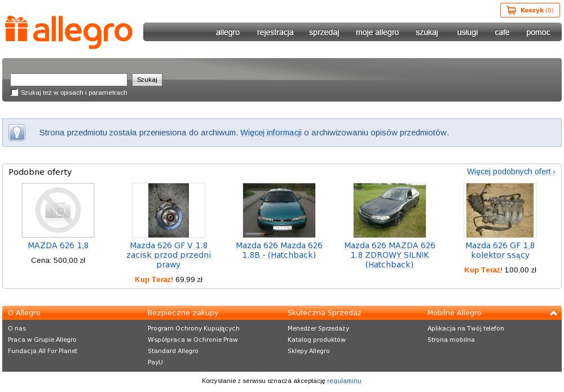Open Współpraca w Ochronie Praw link

tap(193, 340)
